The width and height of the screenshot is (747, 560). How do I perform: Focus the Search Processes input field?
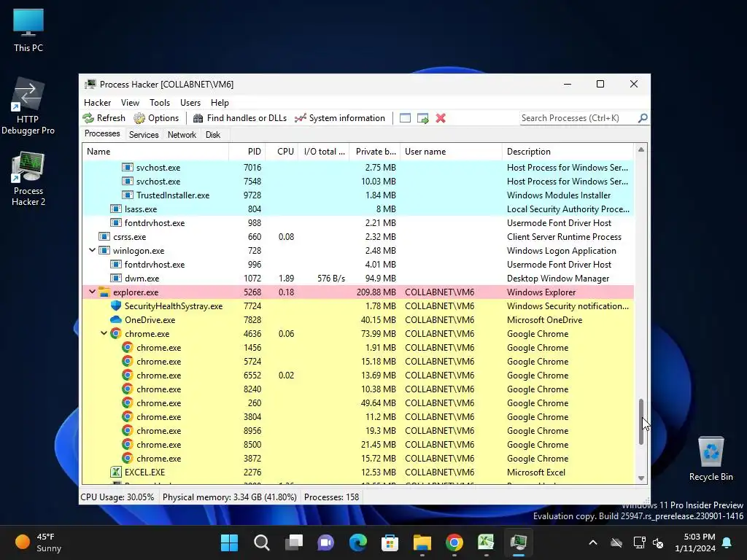pos(578,117)
